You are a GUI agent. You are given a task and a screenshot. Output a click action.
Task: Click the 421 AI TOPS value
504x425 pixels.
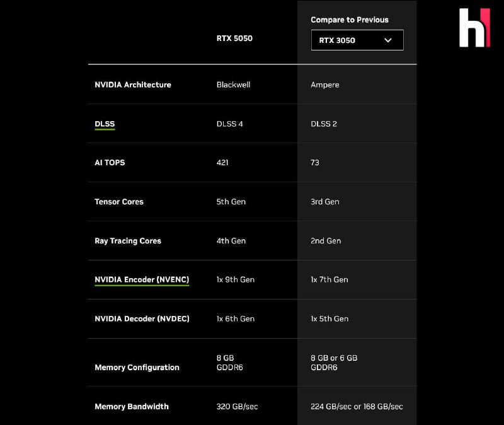(222, 163)
